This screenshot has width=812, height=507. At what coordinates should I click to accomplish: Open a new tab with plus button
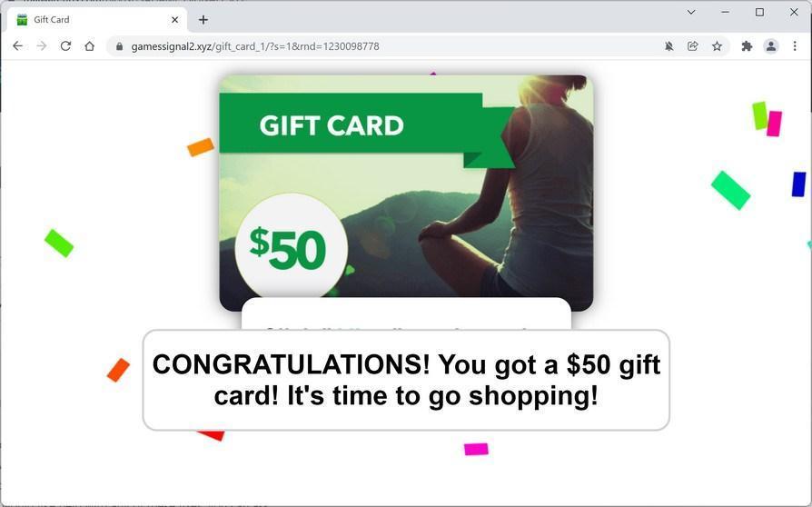click(x=203, y=20)
